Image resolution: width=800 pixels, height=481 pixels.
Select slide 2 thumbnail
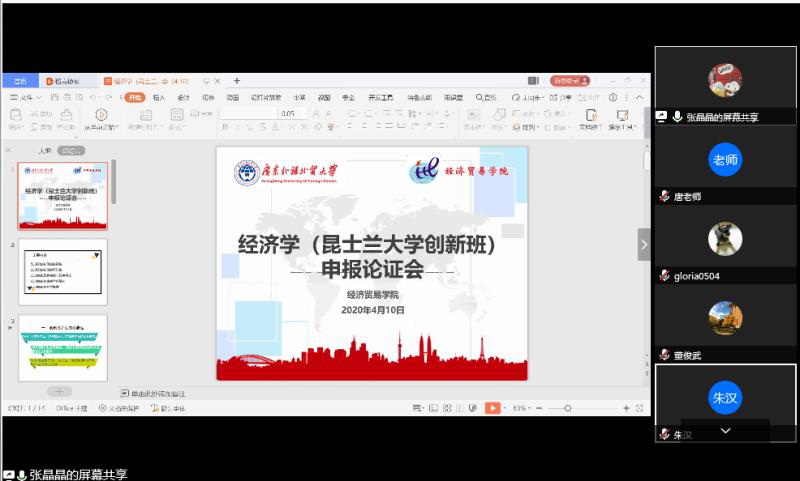coord(62,271)
